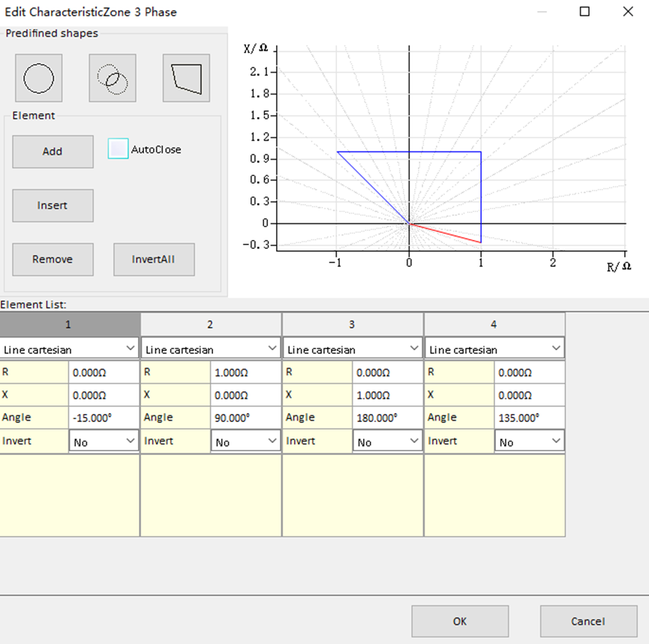
Task: Open Invert dropdown for element 2
Action: point(245,442)
